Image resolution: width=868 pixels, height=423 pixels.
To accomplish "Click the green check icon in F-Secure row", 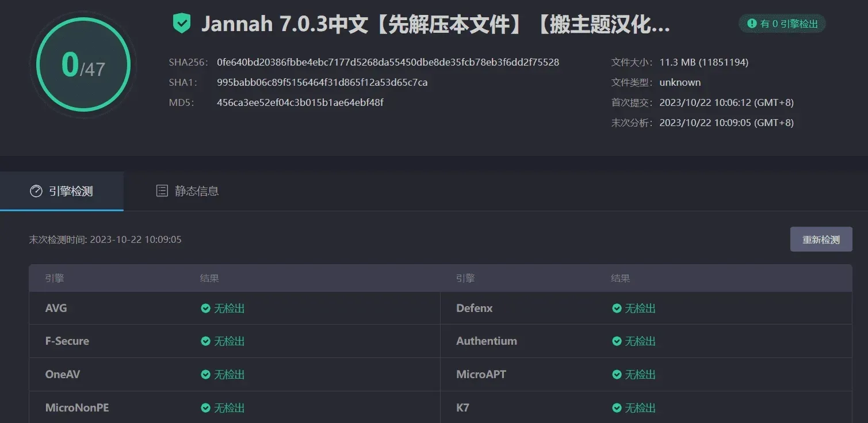I will (x=205, y=341).
